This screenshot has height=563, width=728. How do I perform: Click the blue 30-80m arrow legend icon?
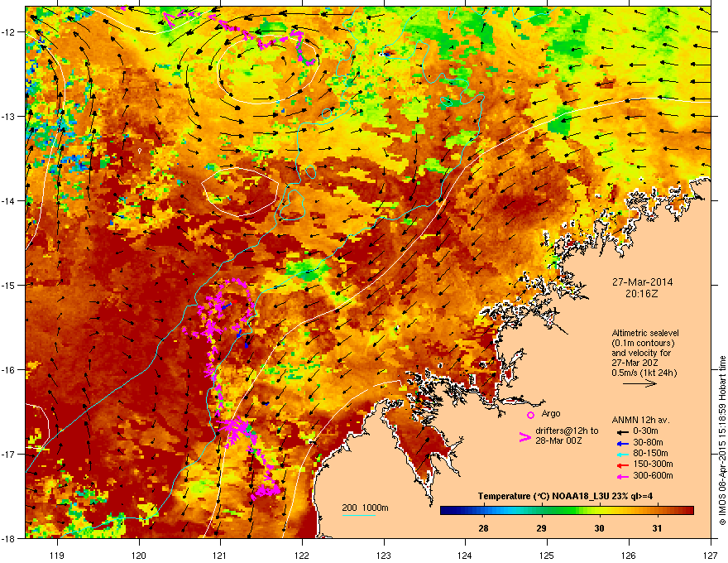point(622,443)
